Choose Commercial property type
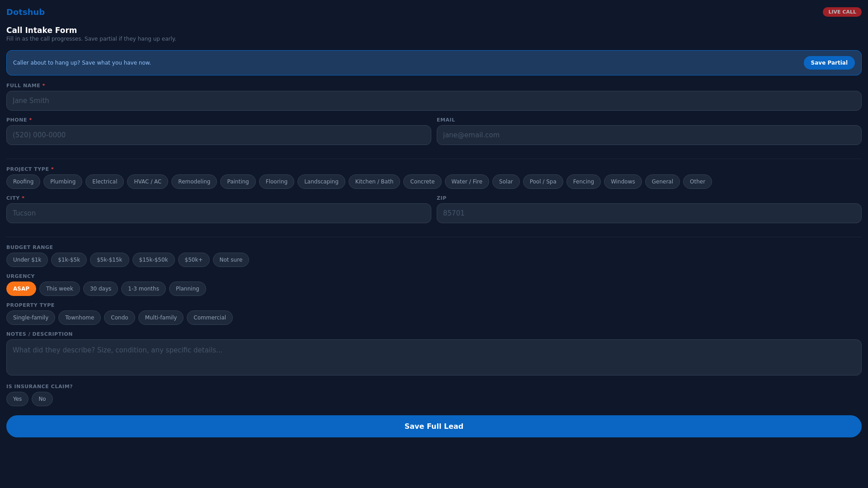 [x=210, y=318]
